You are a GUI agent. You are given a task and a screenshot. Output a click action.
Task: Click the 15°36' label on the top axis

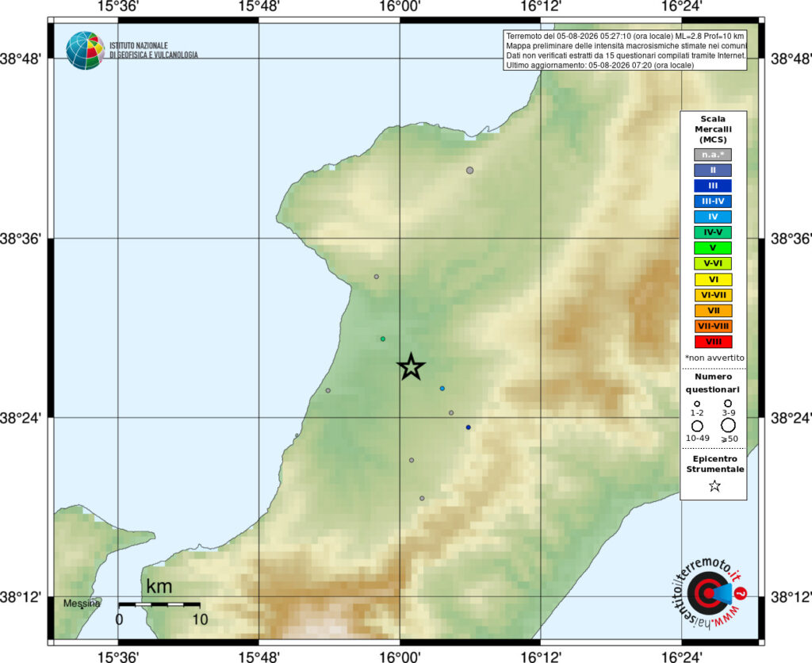tap(119, 6)
